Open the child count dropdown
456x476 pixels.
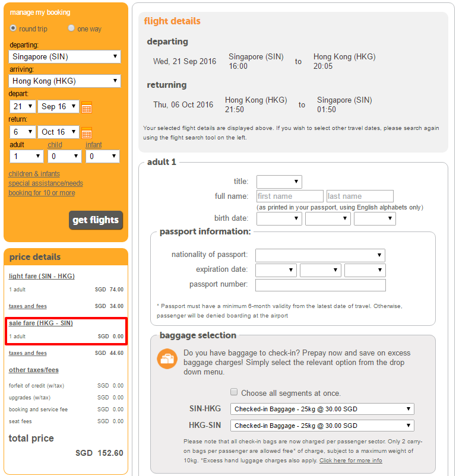pyautogui.click(x=65, y=156)
